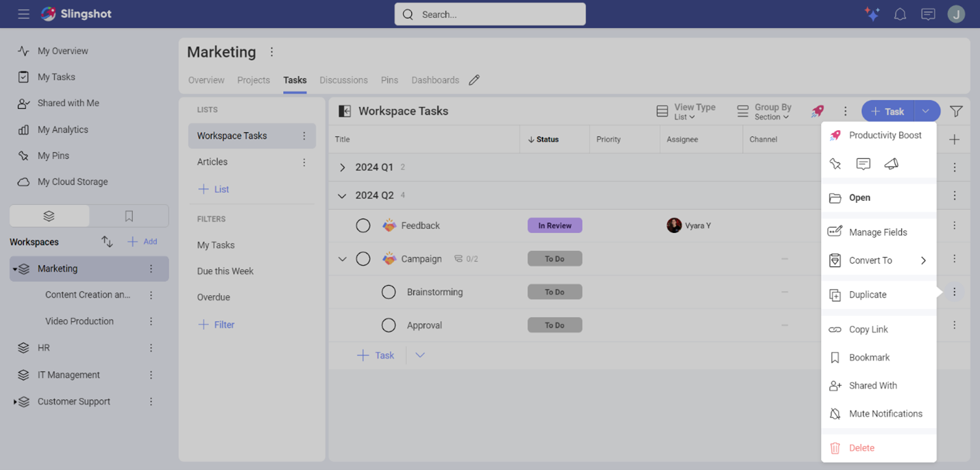Click the megaphone icon in context menu
The width and height of the screenshot is (980, 470).
click(x=892, y=164)
